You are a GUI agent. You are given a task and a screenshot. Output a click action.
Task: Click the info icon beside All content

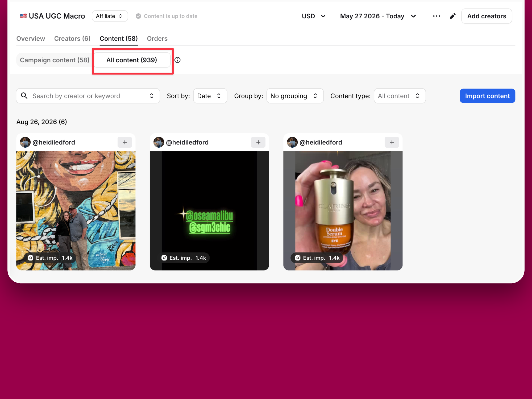pos(177,60)
